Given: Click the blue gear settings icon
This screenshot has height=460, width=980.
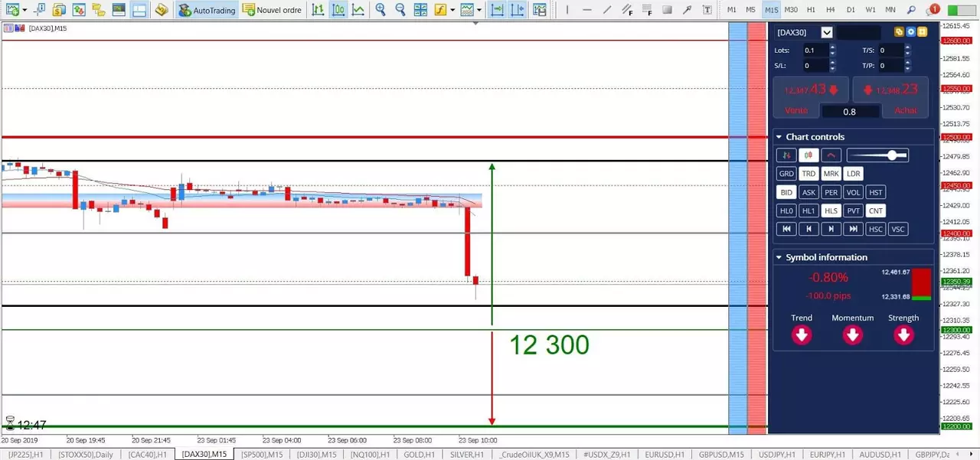Looking at the screenshot, I should [911, 32].
